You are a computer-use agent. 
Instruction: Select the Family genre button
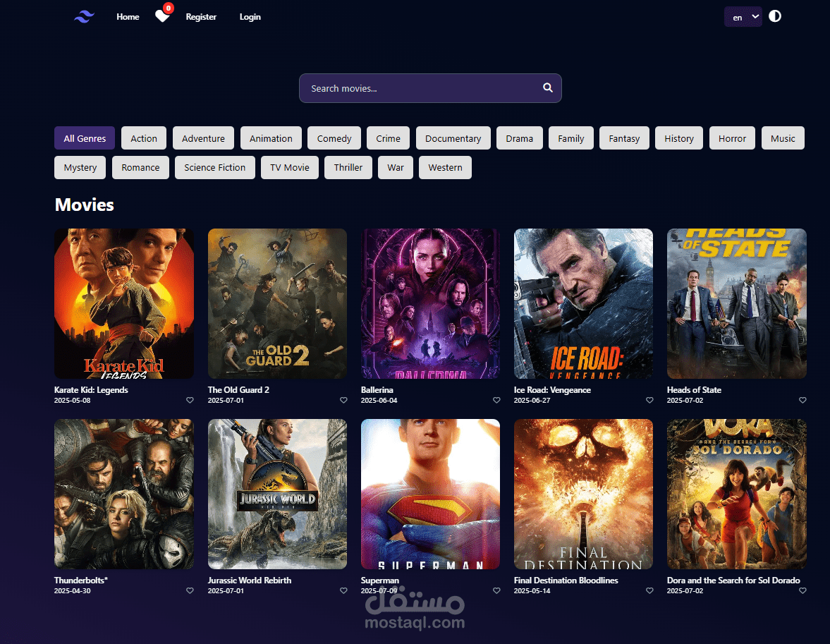(x=571, y=138)
